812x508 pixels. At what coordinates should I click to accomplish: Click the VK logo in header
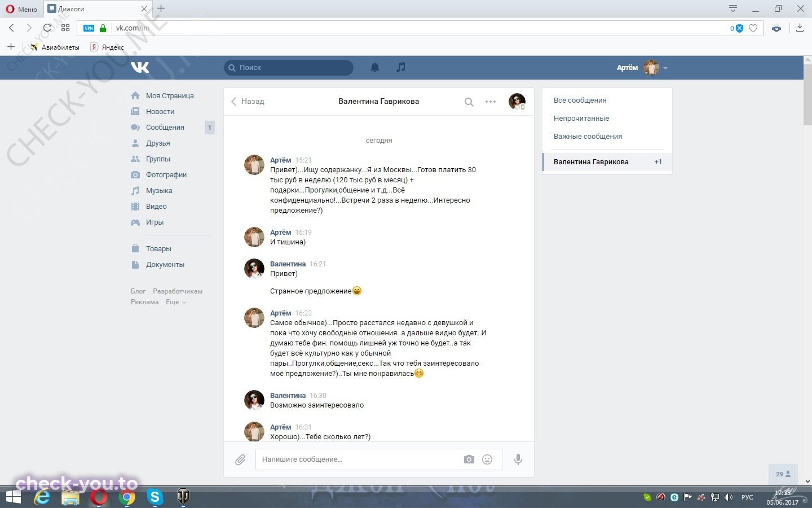click(140, 67)
